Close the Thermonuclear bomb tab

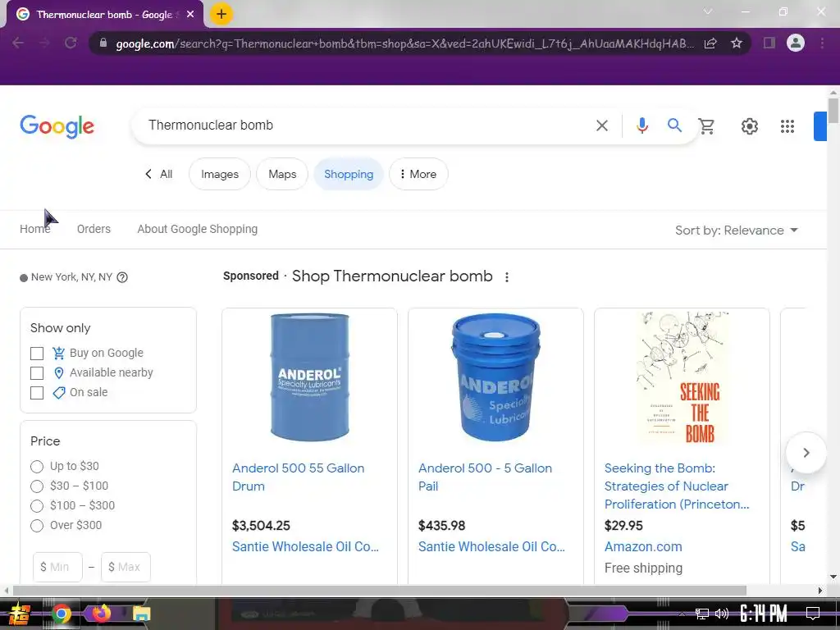pos(190,15)
